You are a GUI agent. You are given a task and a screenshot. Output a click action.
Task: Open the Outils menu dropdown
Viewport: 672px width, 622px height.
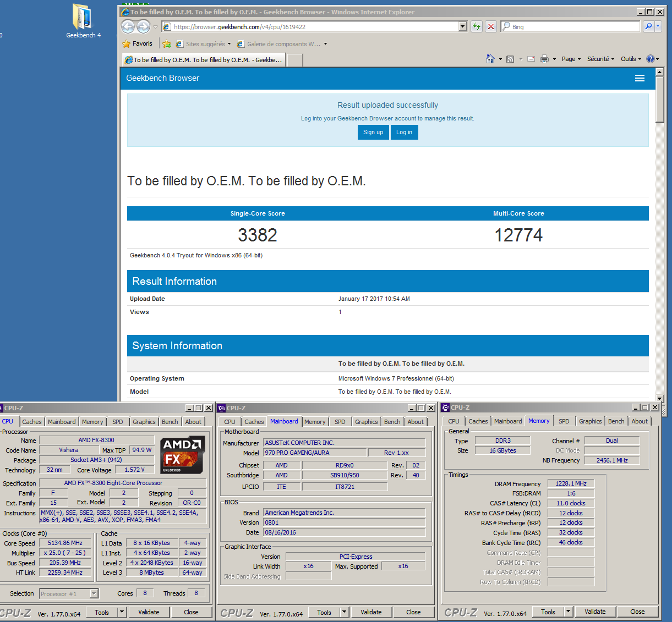[631, 59]
